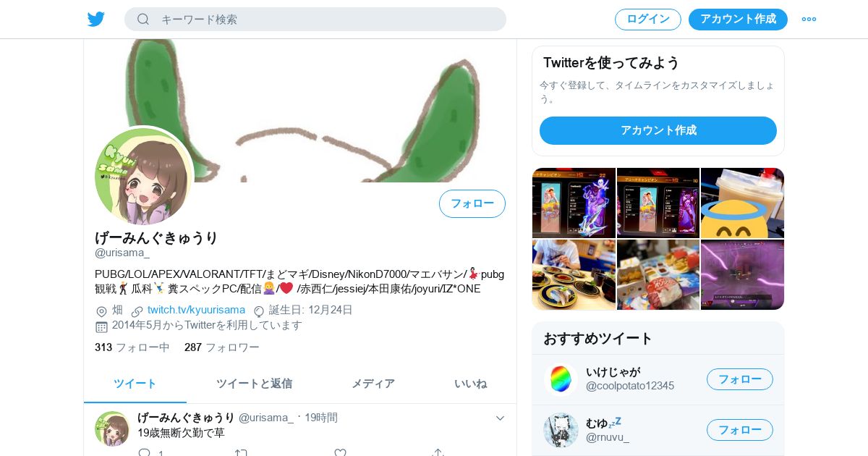868x456 pixels.
Task: View the 287 フォロワー list
Action: 222,347
